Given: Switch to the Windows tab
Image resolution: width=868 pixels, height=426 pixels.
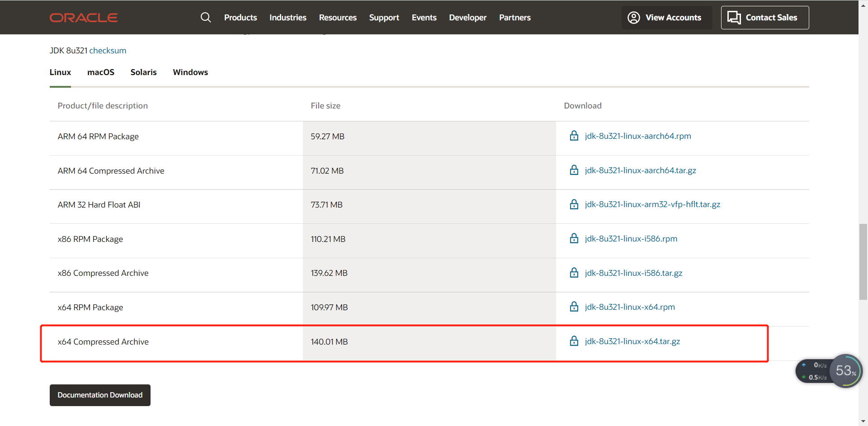Looking at the screenshot, I should 190,72.
